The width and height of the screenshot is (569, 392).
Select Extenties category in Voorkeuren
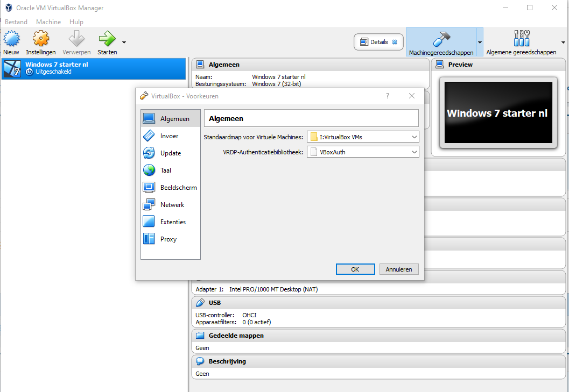coord(171,222)
